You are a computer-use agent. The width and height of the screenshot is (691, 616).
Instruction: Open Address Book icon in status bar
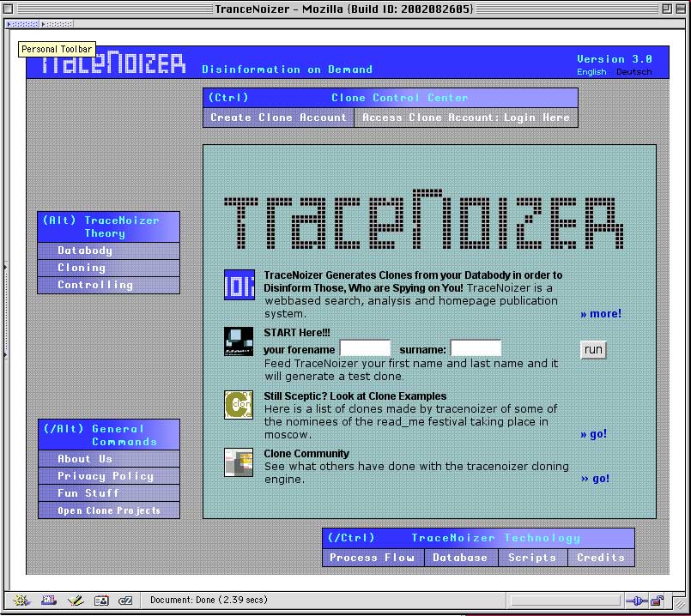point(101,601)
